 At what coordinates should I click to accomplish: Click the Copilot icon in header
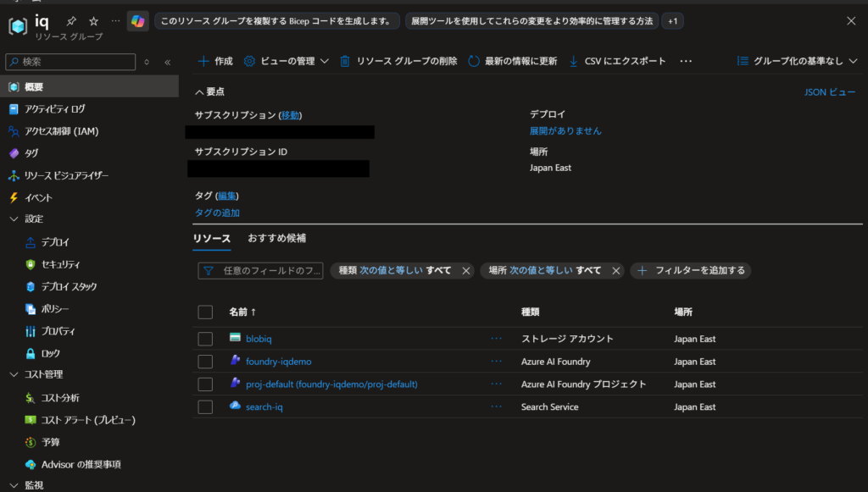coord(137,21)
